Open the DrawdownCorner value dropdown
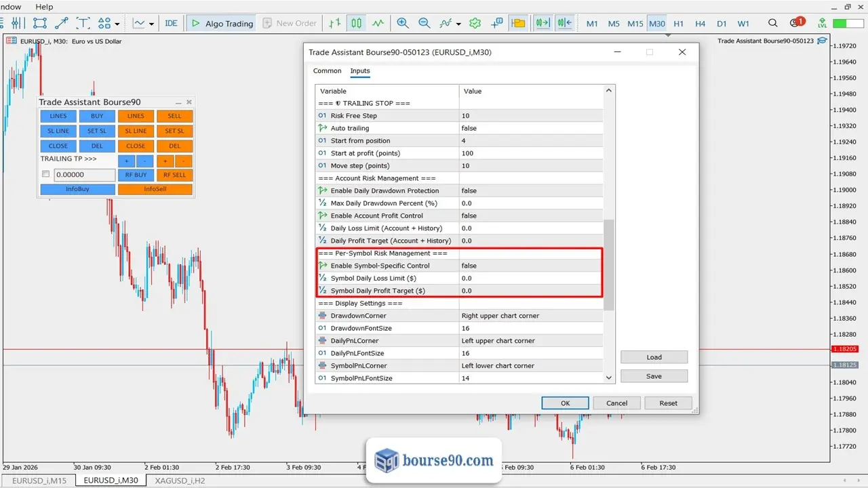 click(530, 316)
